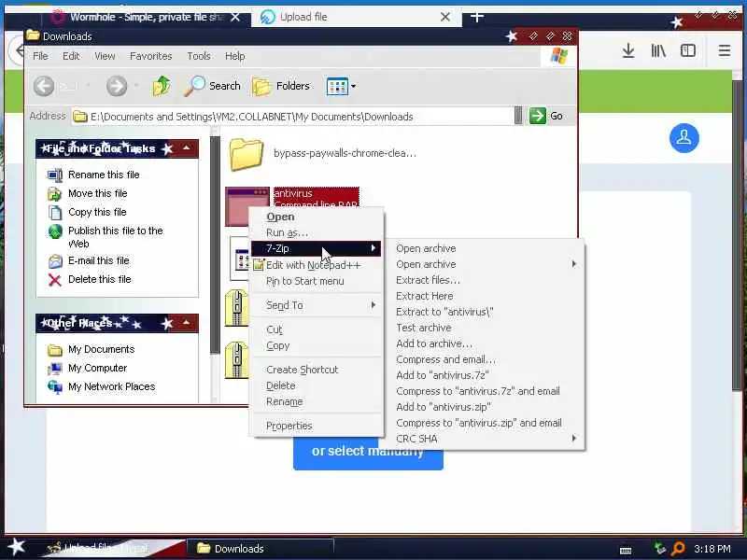Click the Rename this file icon
This screenshot has width=747, height=560.
(55, 175)
